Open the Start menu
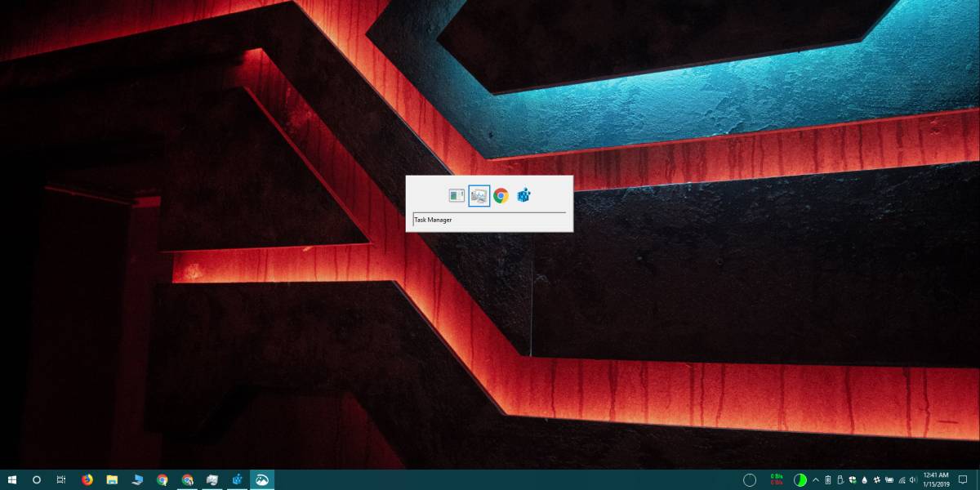Screen dimensions: 980x490 pos(12,480)
